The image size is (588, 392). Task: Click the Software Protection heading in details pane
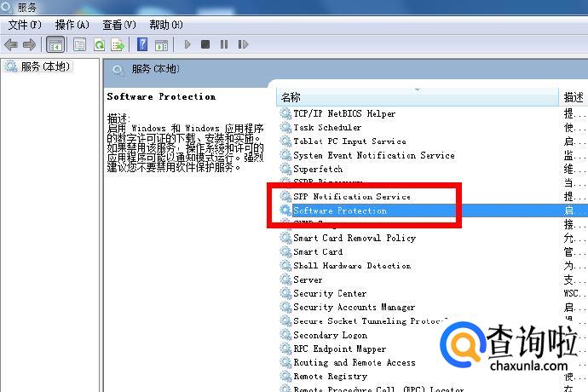(161, 97)
